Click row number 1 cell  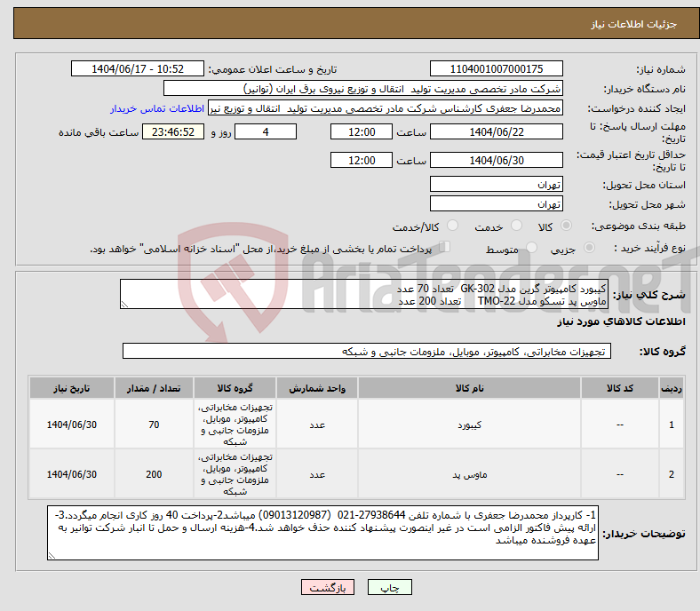(x=672, y=424)
